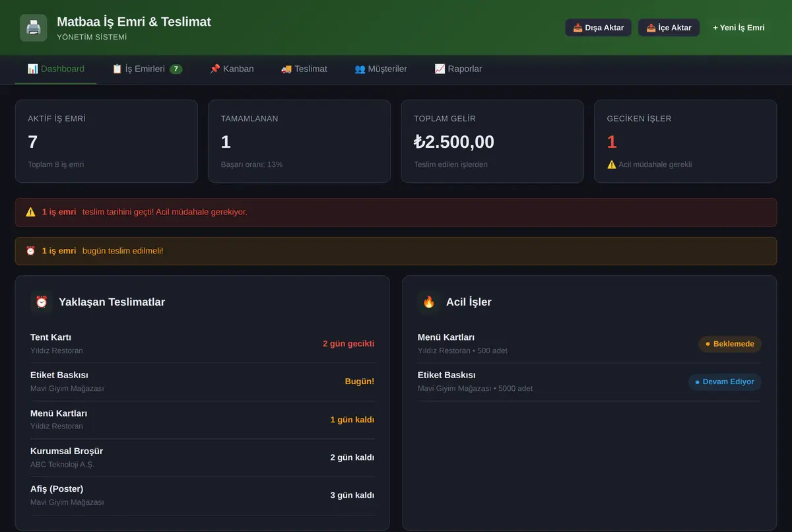This screenshot has height=532, width=792.
Task: Open Etiket Baskısı in Acil İşler
Action: pos(589,382)
